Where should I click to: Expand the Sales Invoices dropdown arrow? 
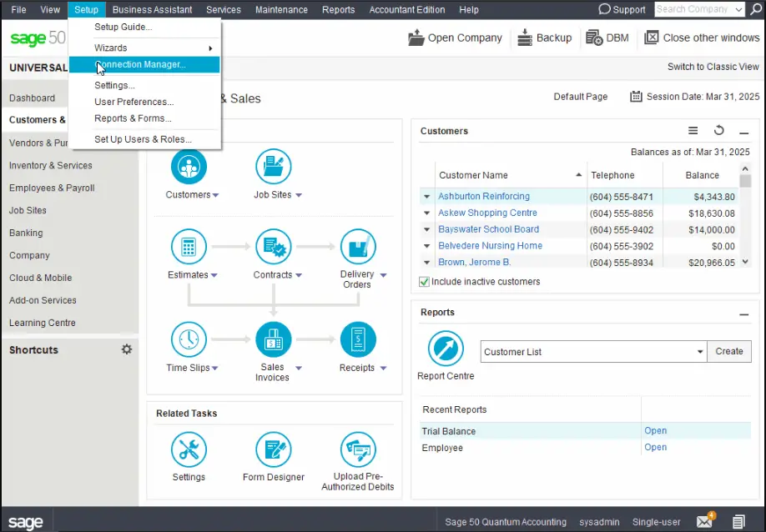click(299, 368)
